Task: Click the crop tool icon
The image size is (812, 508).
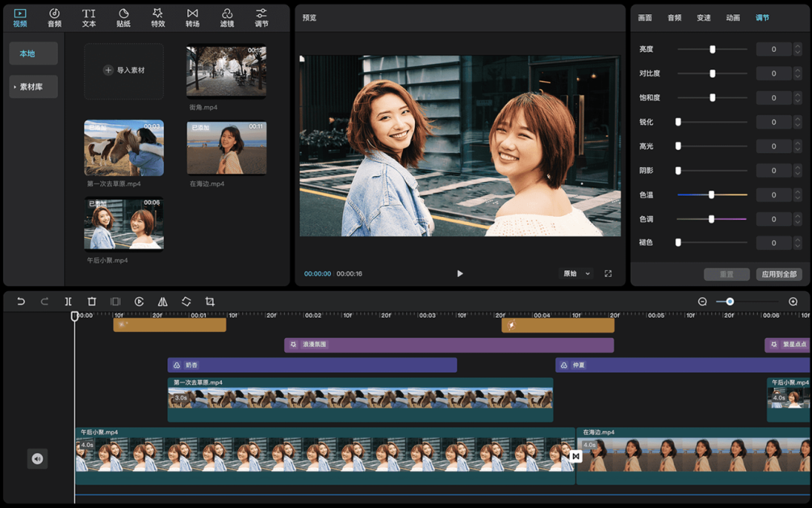Action: click(x=210, y=302)
